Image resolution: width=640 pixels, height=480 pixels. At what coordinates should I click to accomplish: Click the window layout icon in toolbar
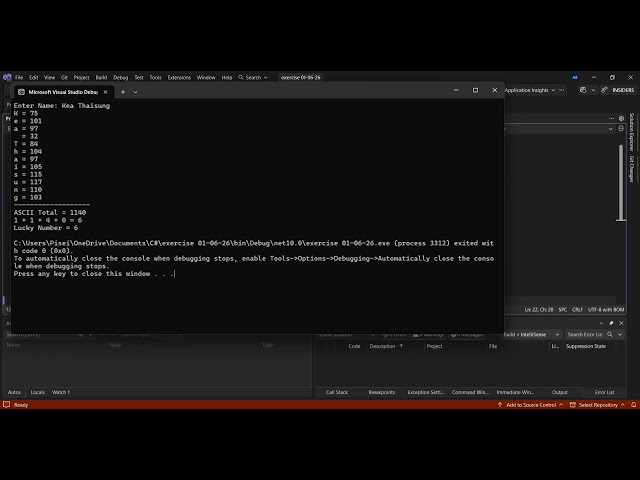pyautogui.click(x=583, y=90)
